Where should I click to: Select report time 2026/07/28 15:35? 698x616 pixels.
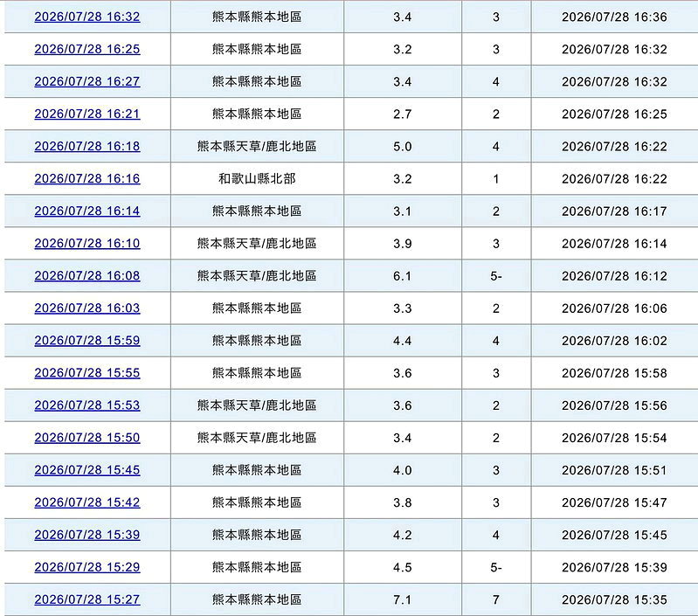pyautogui.click(x=614, y=600)
